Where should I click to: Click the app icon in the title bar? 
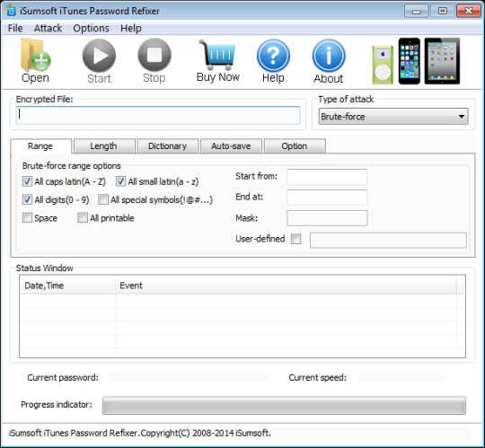[x=10, y=10]
